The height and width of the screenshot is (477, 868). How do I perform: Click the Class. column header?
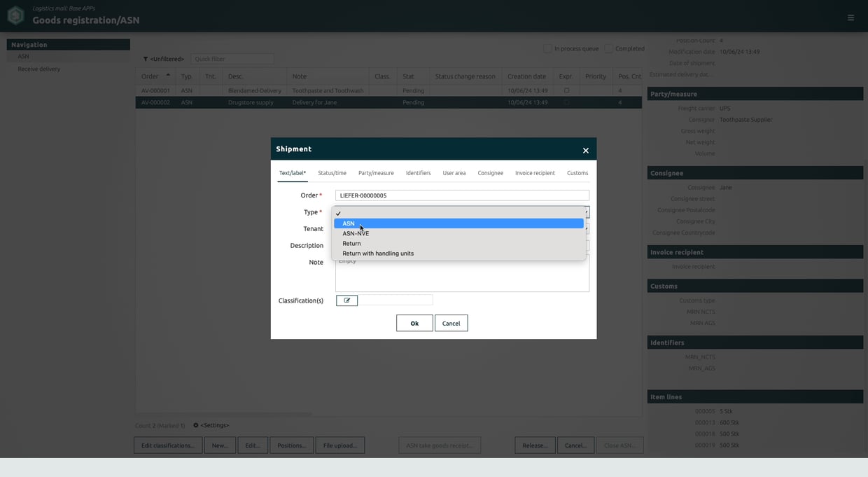pos(384,76)
